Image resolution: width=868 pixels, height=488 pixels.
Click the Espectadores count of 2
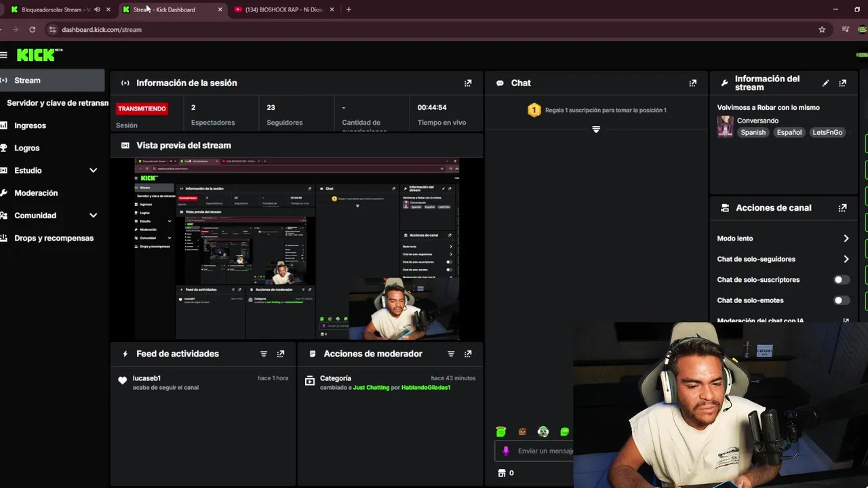tap(193, 107)
